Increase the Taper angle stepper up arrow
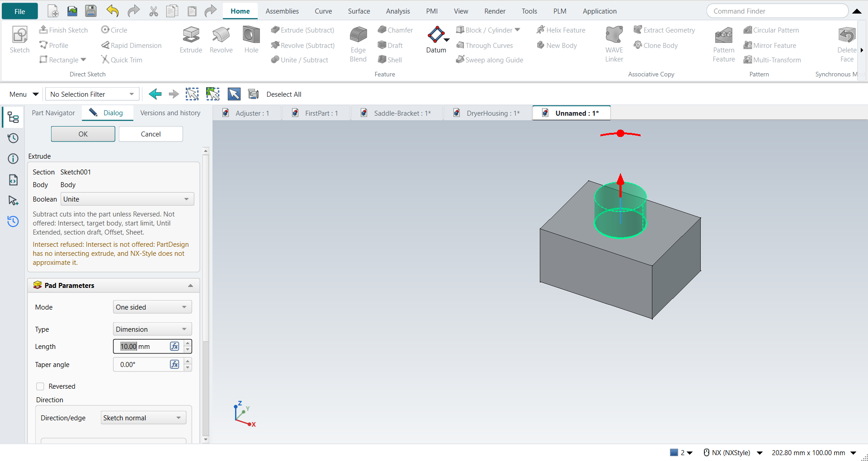The image size is (868, 461). point(188,361)
